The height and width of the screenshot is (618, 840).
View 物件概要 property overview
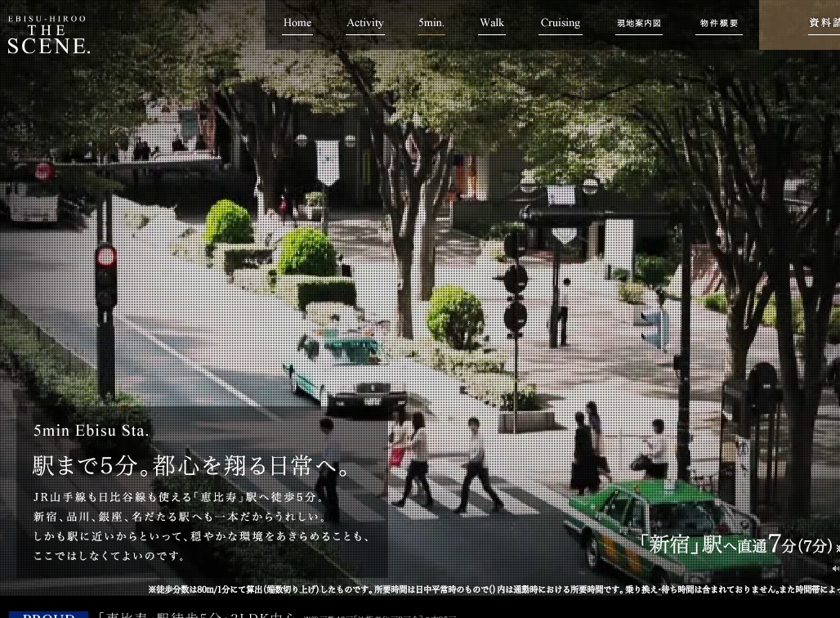click(x=719, y=24)
